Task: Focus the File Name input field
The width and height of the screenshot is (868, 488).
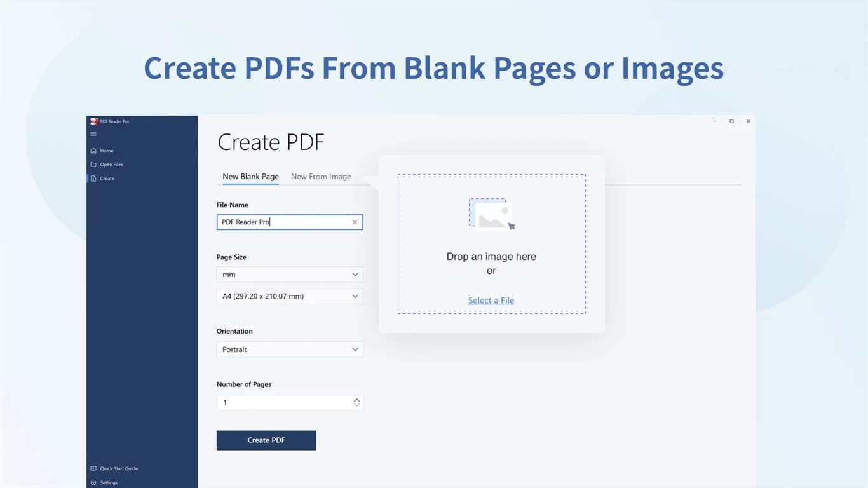Action: pyautogui.click(x=290, y=222)
